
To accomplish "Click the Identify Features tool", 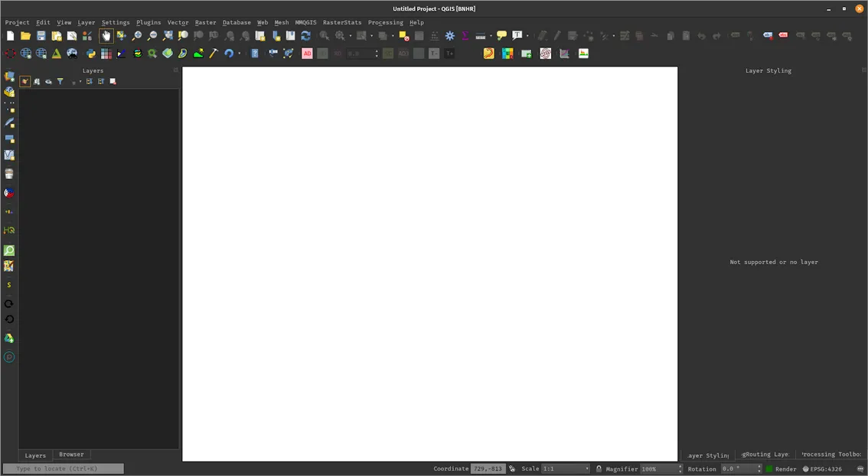I will click(322, 35).
